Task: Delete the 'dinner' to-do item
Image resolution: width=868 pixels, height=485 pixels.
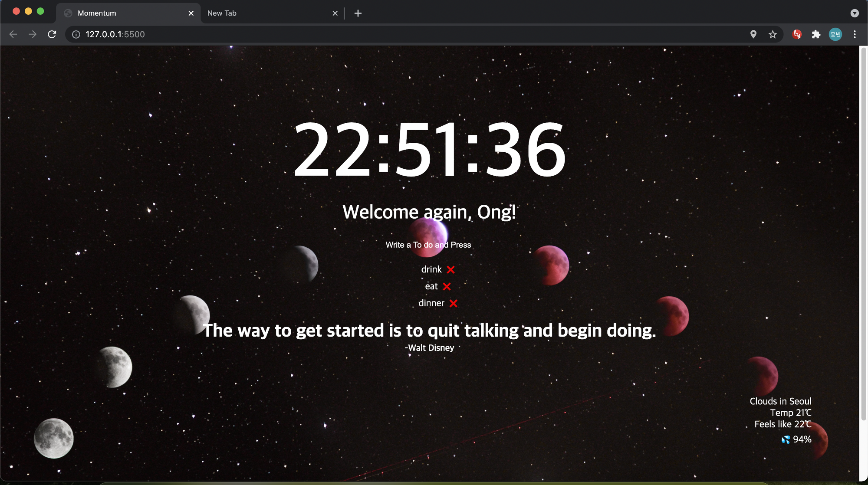Action: click(x=453, y=303)
